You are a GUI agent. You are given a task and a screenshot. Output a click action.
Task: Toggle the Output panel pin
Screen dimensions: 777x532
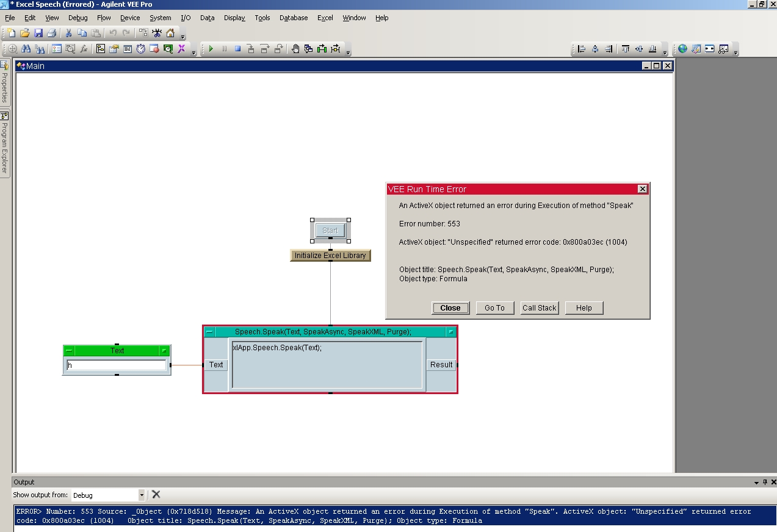click(765, 482)
